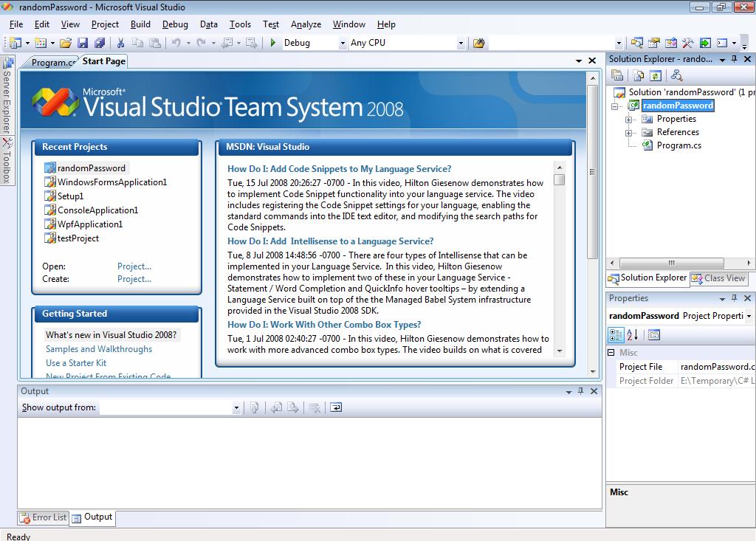Expand the References folder node
The height and width of the screenshot is (541, 756).
(628, 133)
